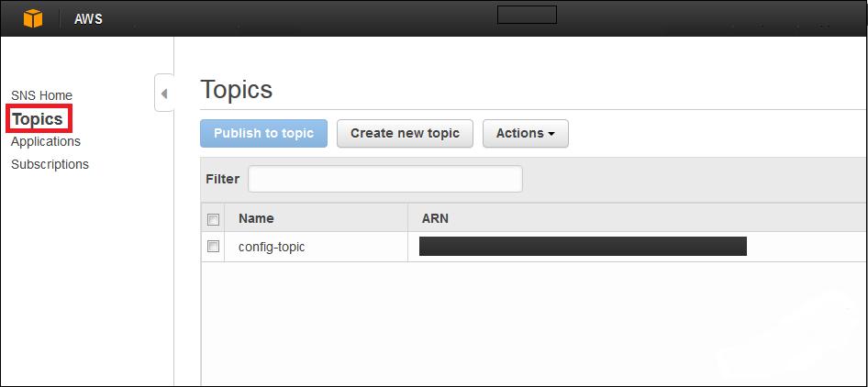Click the redacted ARN value of config-topic
Screen dimensions: 868x387
583,247
